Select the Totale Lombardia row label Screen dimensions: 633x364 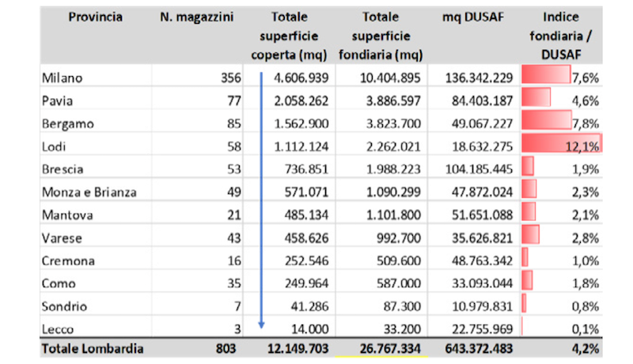(x=93, y=349)
